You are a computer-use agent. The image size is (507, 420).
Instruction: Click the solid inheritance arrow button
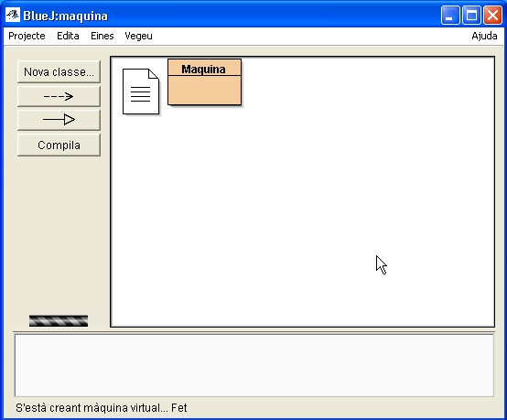[59, 120]
